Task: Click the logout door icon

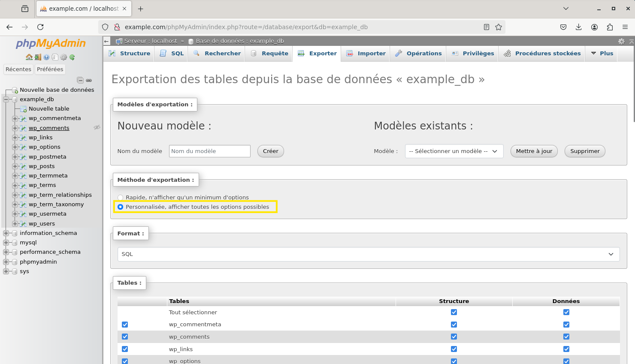Action: (38, 57)
